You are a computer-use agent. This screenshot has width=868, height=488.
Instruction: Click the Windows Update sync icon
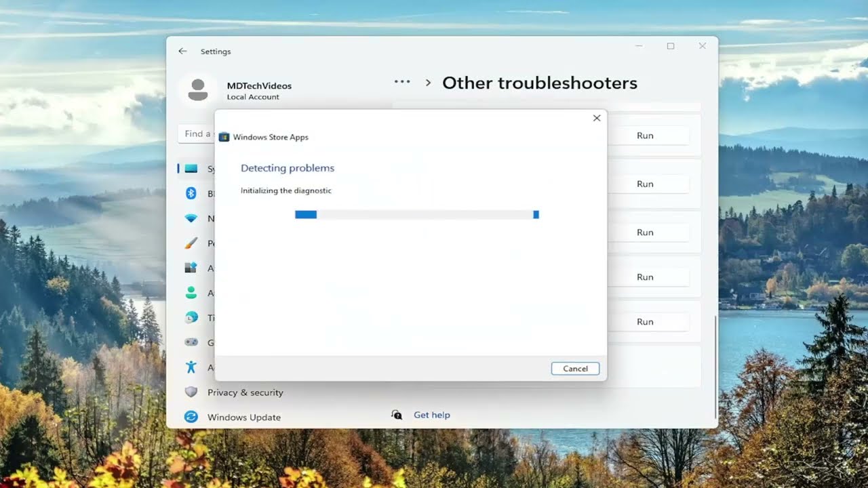pos(191,417)
